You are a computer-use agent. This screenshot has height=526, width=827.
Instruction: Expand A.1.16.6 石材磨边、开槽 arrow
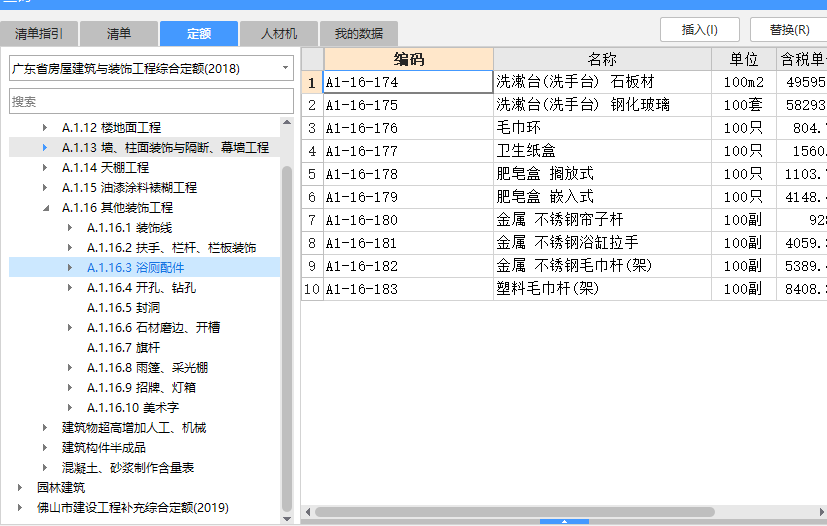pos(70,328)
